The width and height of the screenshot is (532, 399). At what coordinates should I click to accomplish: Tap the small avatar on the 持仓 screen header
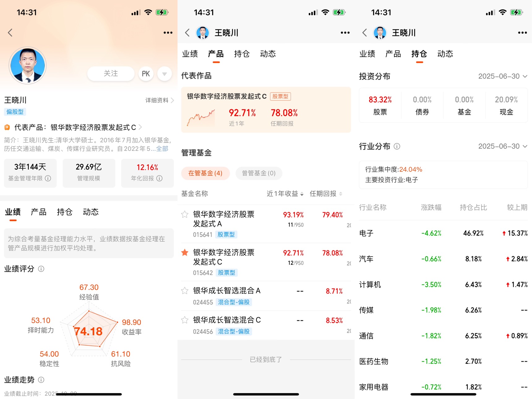[x=380, y=32]
